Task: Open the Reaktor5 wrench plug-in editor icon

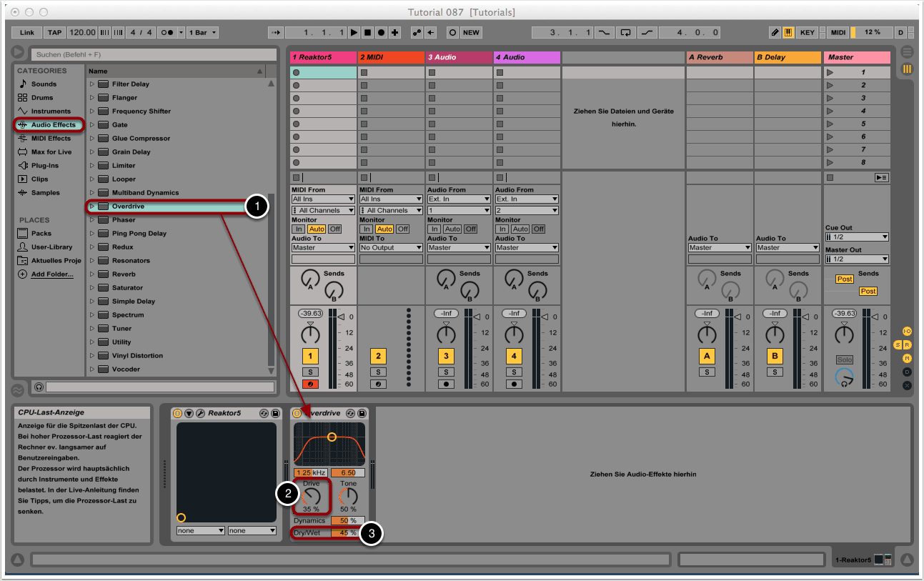Action: pos(201,413)
